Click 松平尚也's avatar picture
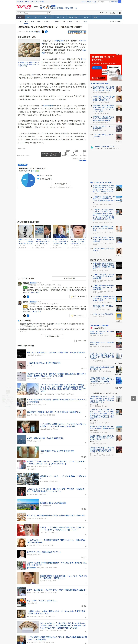 (x=20, y=284)
